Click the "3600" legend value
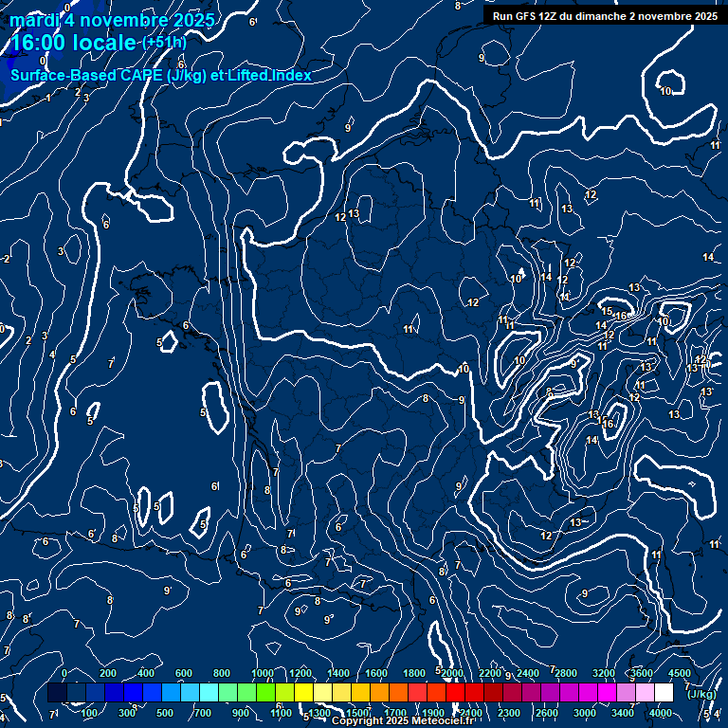Screen dimensions: 728x728 click(642, 673)
